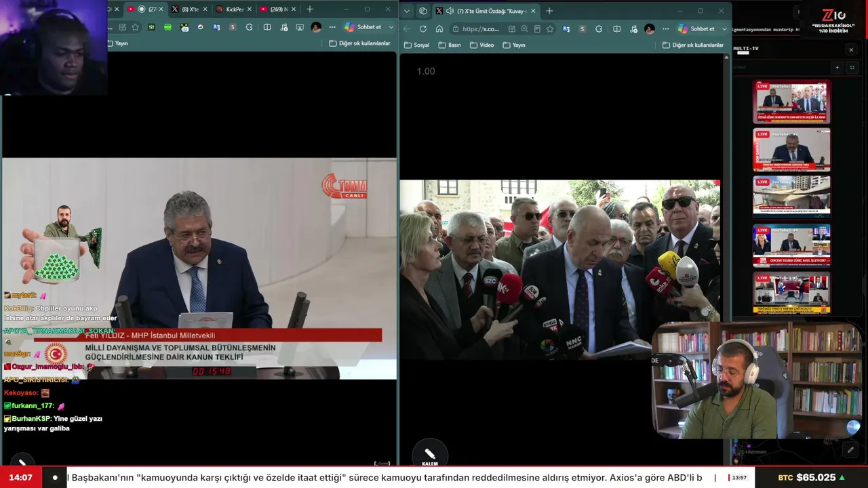Image resolution: width=868 pixels, height=488 pixels.
Task: Open the Basın bookmarks folder
Action: pos(450,45)
